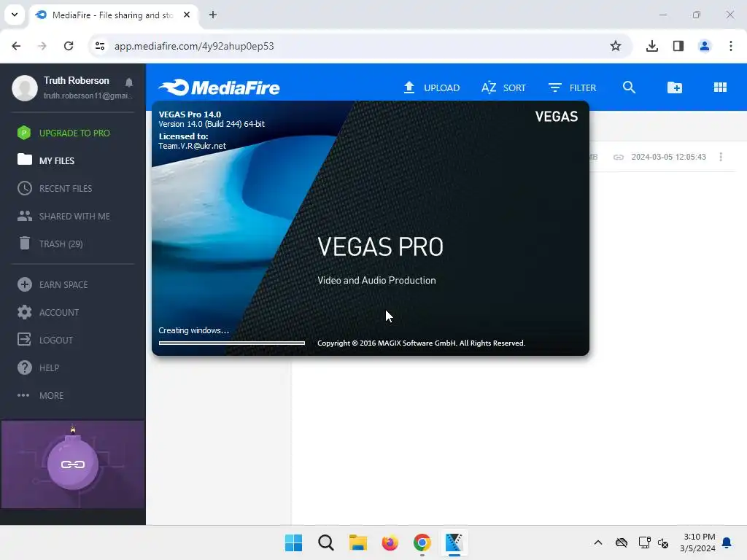Click Upgrade to Pro

63,133
